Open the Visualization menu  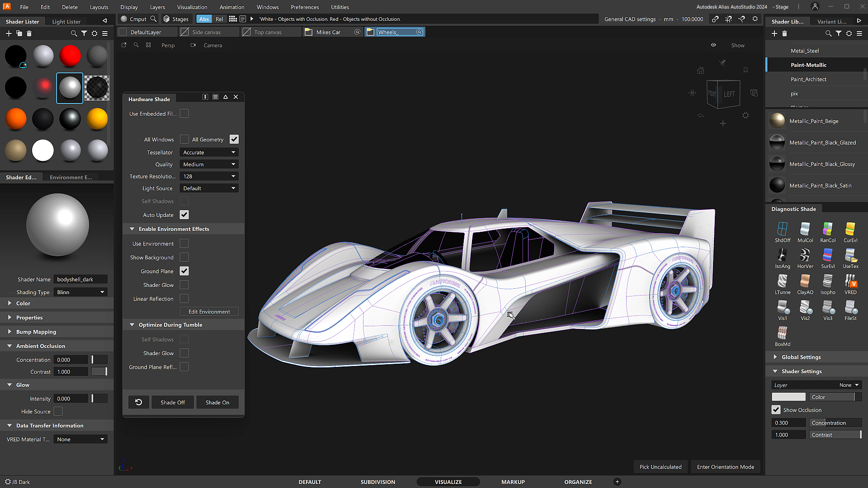[x=192, y=7]
